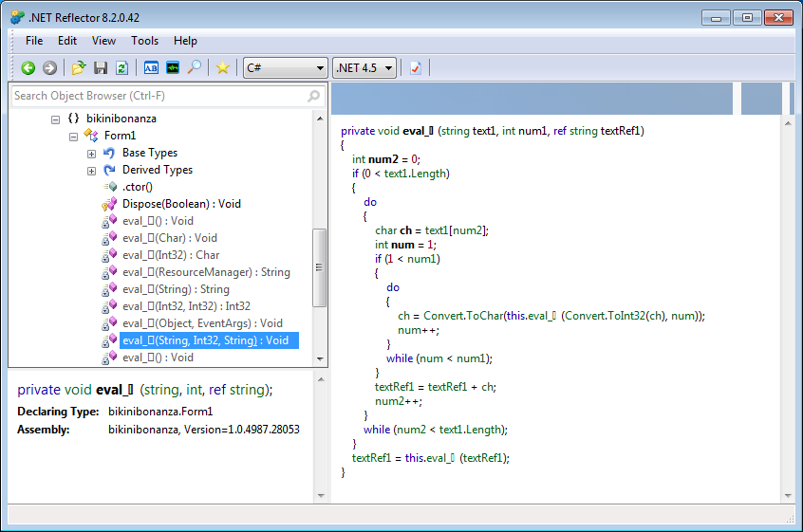Screen dimensions: 803x532
Task: Click the Derived Types arrow icon
Action: (109, 170)
